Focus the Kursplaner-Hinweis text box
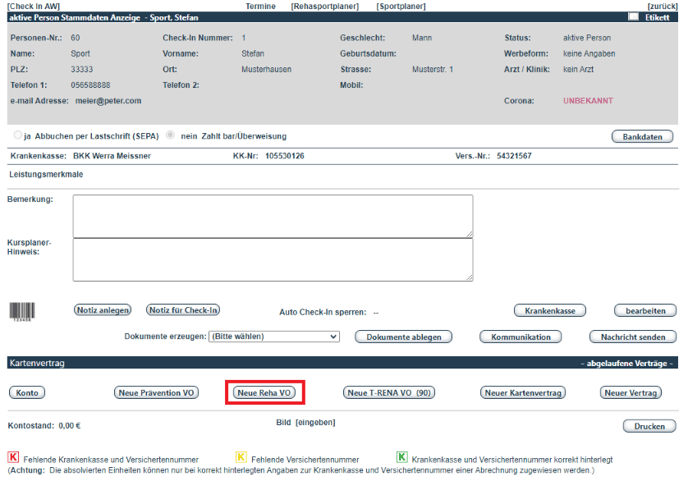688x481 pixels. (272, 261)
